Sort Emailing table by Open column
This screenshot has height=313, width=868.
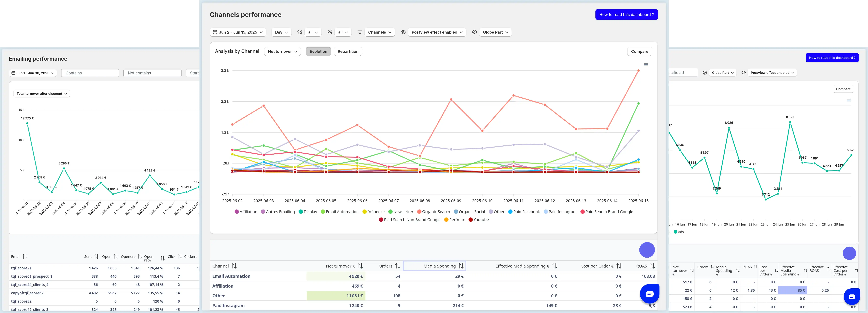click(116, 257)
